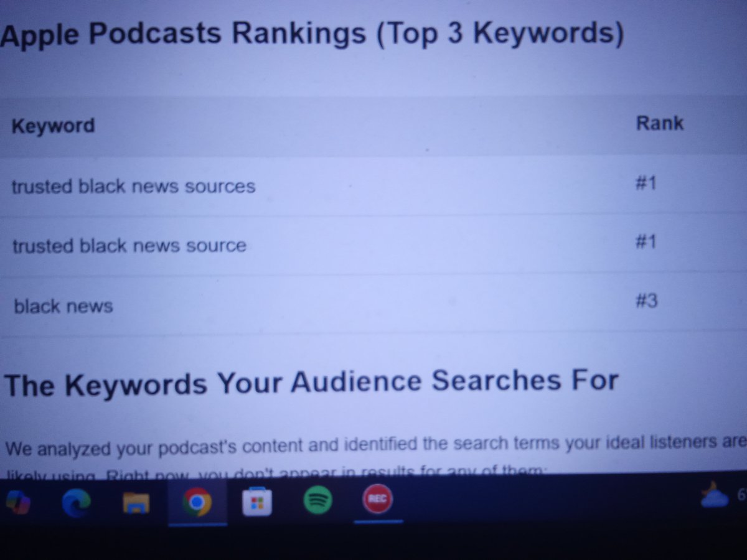Open Spotify from the taskbar

(x=318, y=500)
